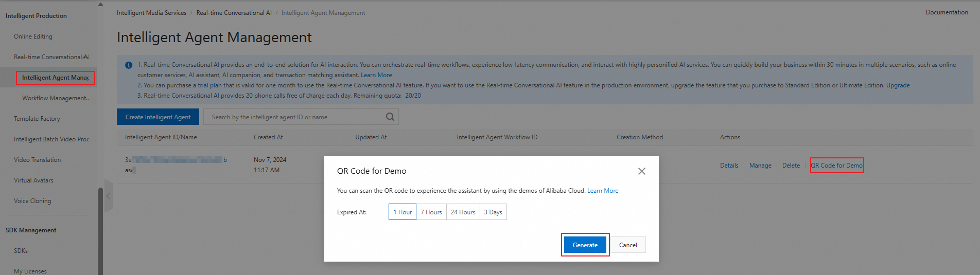Choose 24 Hours expiration
Image resolution: width=980 pixels, height=275 pixels.
(x=463, y=212)
